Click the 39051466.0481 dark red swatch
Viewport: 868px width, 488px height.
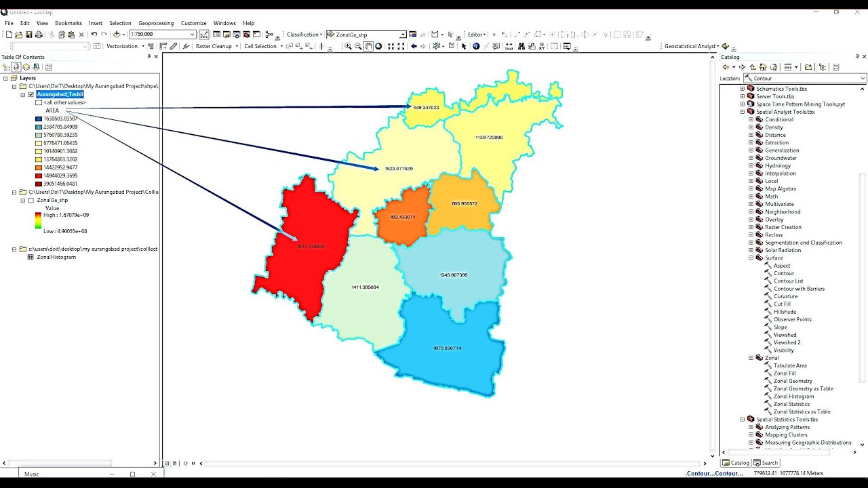coord(39,184)
